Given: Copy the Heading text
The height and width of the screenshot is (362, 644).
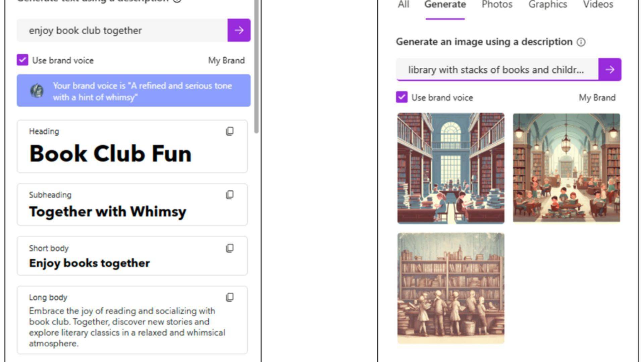Looking at the screenshot, I should pyautogui.click(x=230, y=131).
